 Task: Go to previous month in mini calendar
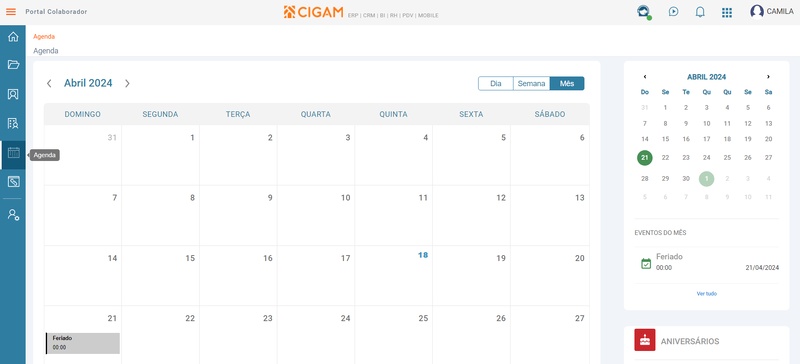645,77
